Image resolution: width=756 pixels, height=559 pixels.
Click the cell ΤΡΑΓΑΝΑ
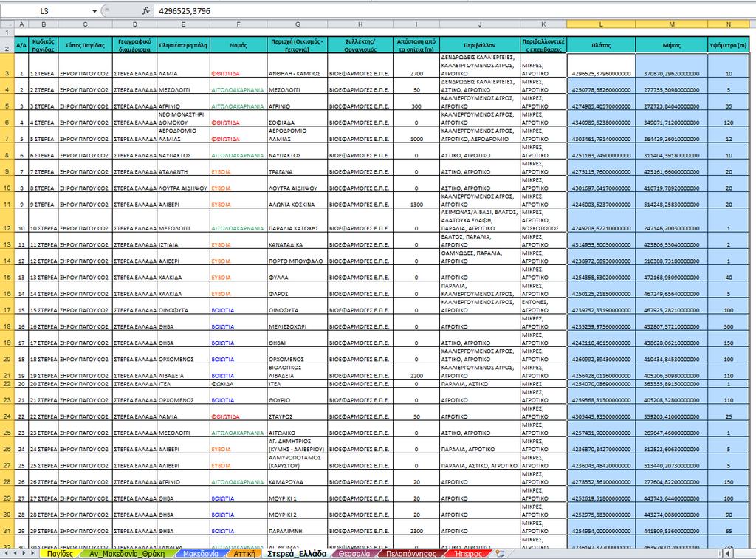click(x=297, y=168)
